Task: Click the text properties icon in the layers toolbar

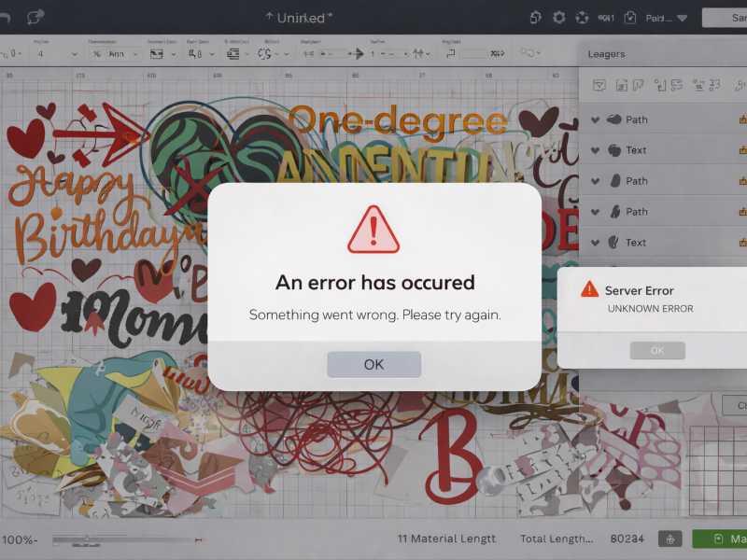Action: coord(621,84)
